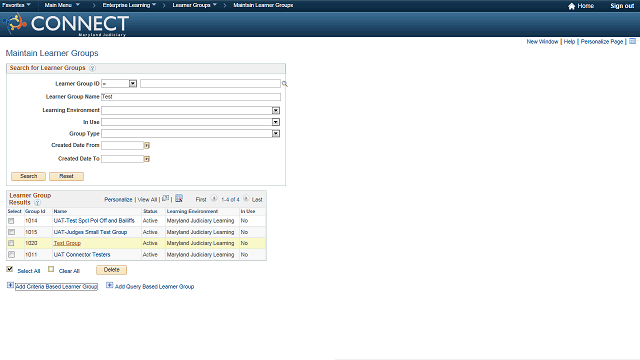
Task: Sort by Group Id column header
Action: [35, 211]
